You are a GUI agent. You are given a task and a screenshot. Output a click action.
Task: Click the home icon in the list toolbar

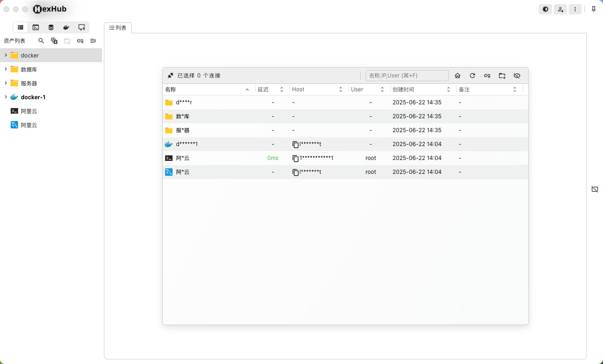click(x=457, y=76)
